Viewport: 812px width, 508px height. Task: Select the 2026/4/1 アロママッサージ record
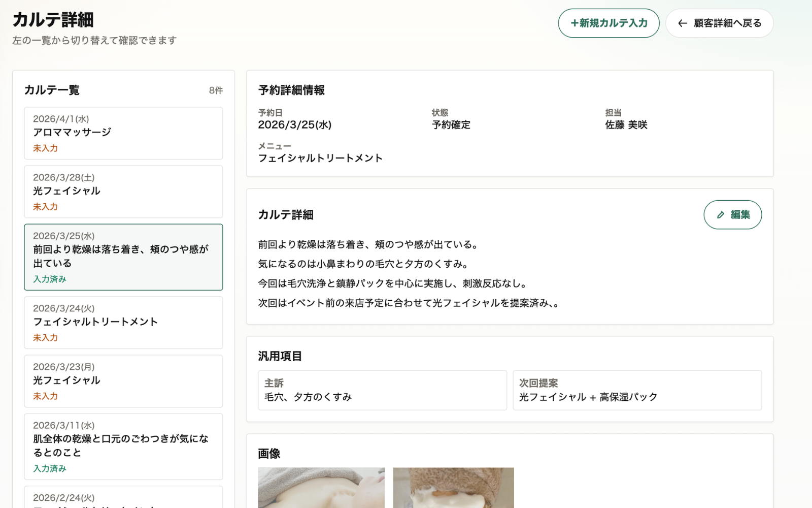click(123, 133)
